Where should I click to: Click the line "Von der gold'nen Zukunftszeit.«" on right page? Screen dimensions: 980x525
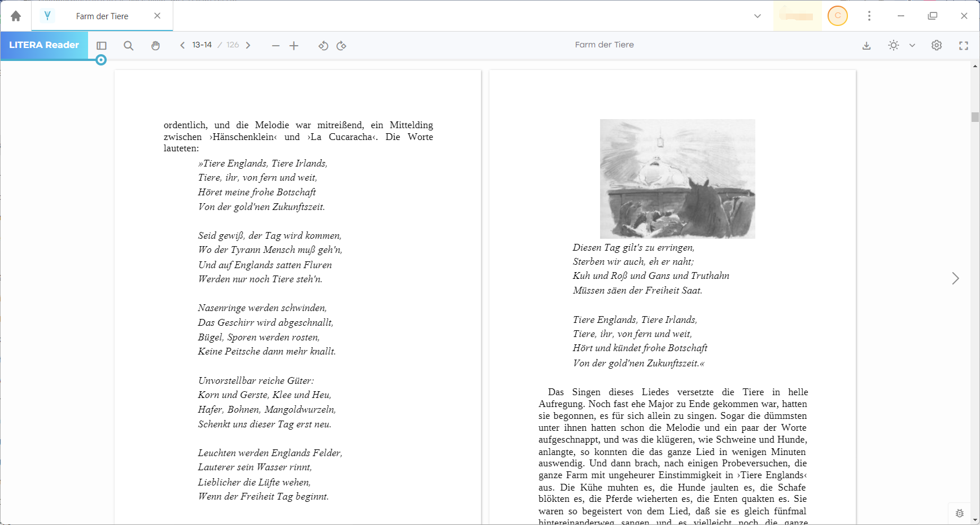[638, 363]
